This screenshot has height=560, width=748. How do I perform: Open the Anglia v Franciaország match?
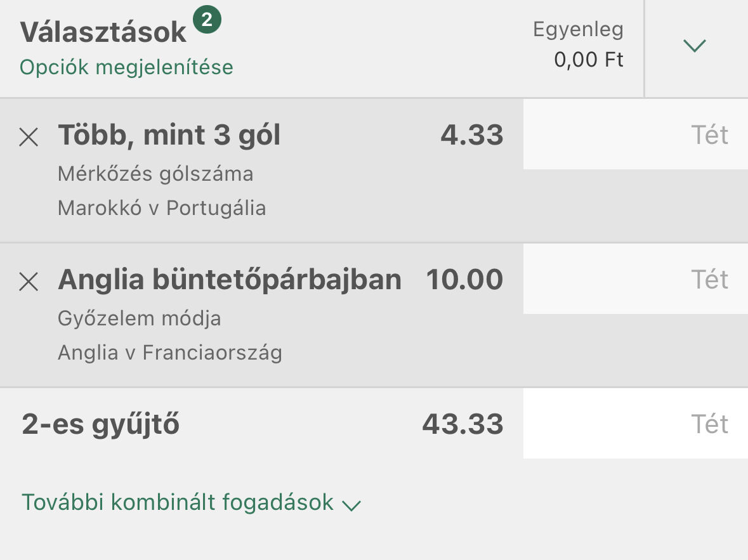tap(169, 353)
